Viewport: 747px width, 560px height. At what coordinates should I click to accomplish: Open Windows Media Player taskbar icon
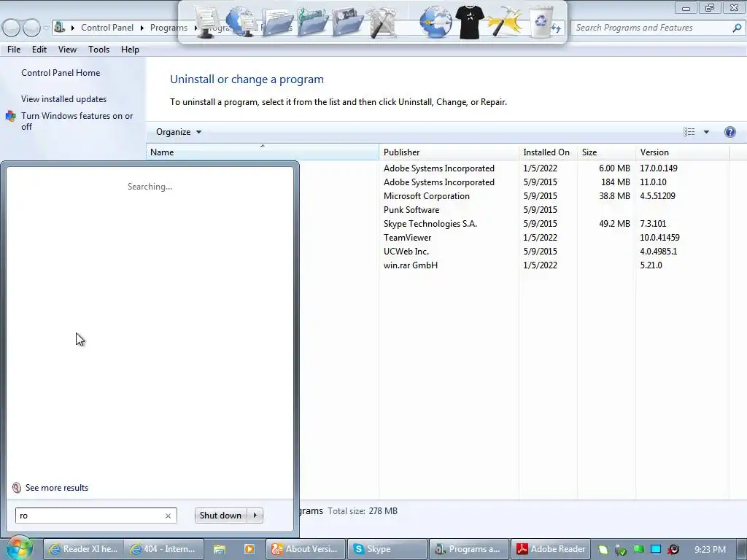(x=249, y=549)
